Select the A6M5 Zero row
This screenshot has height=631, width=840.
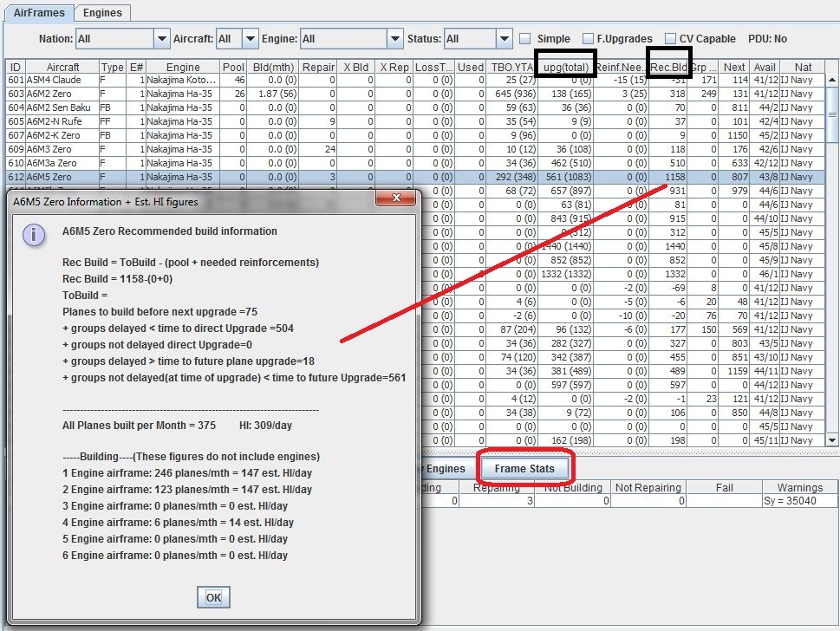(415, 177)
